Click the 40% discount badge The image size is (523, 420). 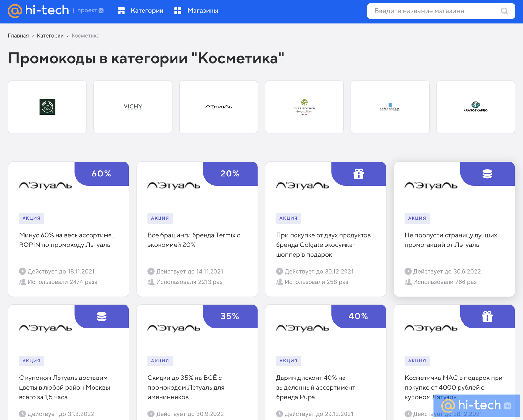(x=359, y=316)
